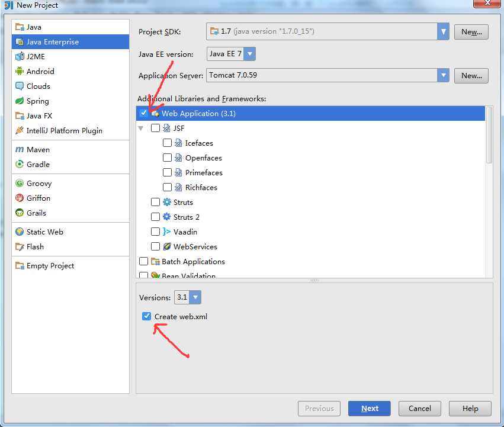
Task: Choose the Flash icon
Action: [x=20, y=247]
